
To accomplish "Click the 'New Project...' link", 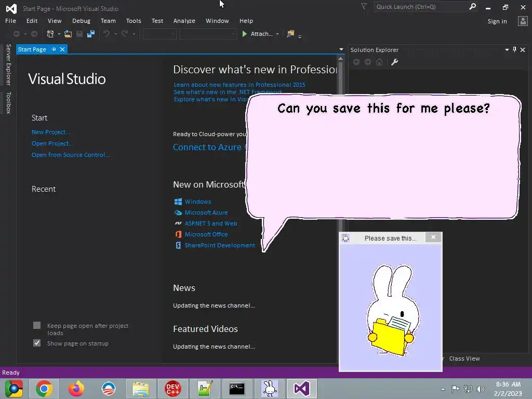I will click(x=50, y=132).
